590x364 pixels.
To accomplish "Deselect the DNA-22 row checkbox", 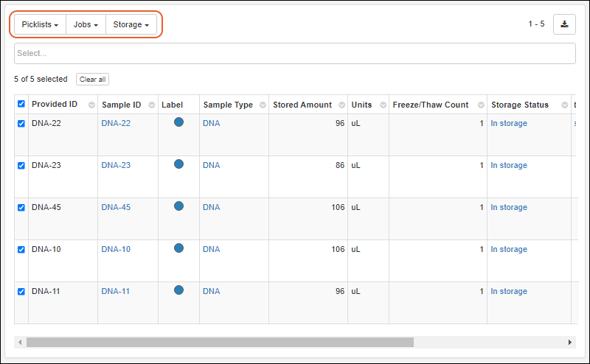I will point(21,124).
